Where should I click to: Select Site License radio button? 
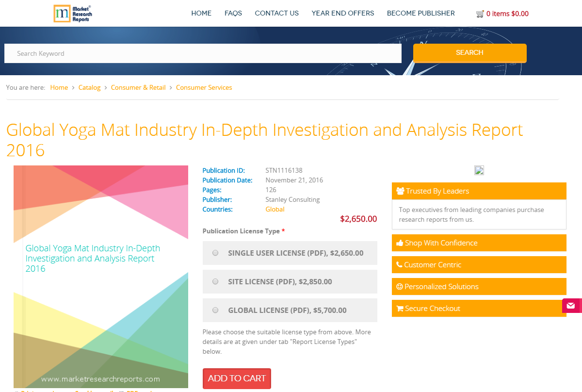click(x=215, y=281)
